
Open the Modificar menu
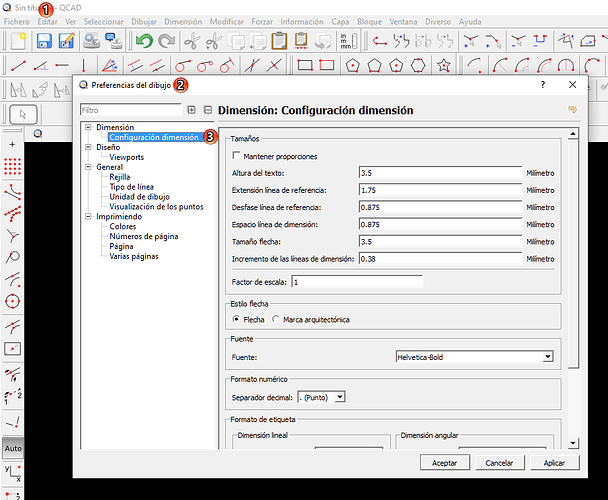coord(227,21)
